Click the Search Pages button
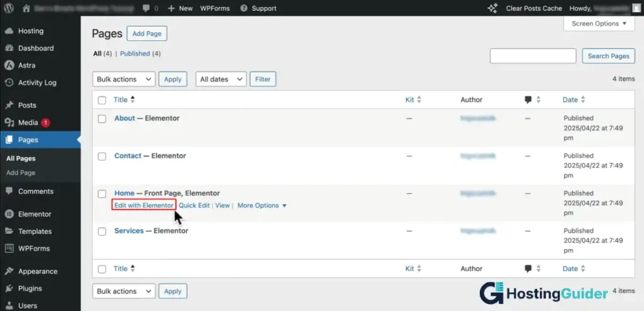644x311 pixels. 608,56
